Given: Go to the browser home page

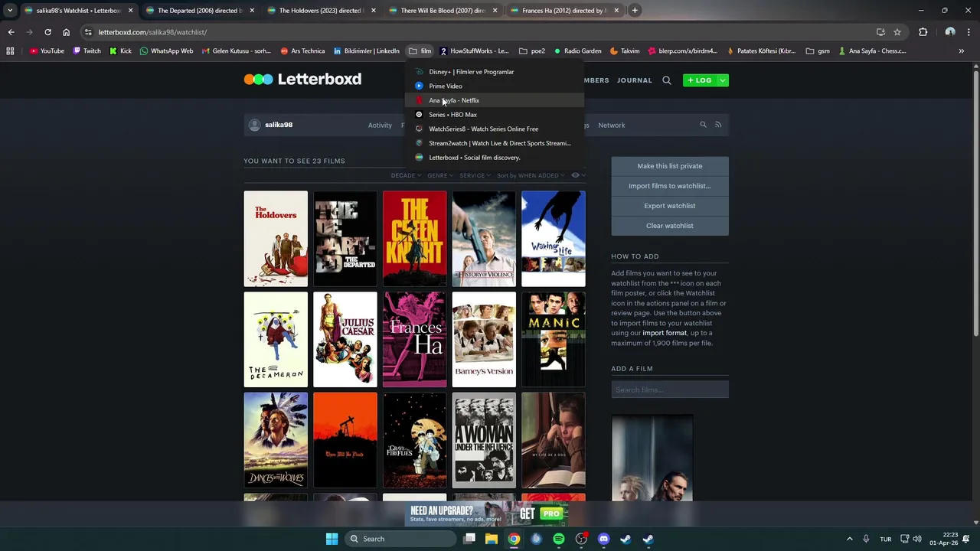Looking at the screenshot, I should [x=66, y=32].
